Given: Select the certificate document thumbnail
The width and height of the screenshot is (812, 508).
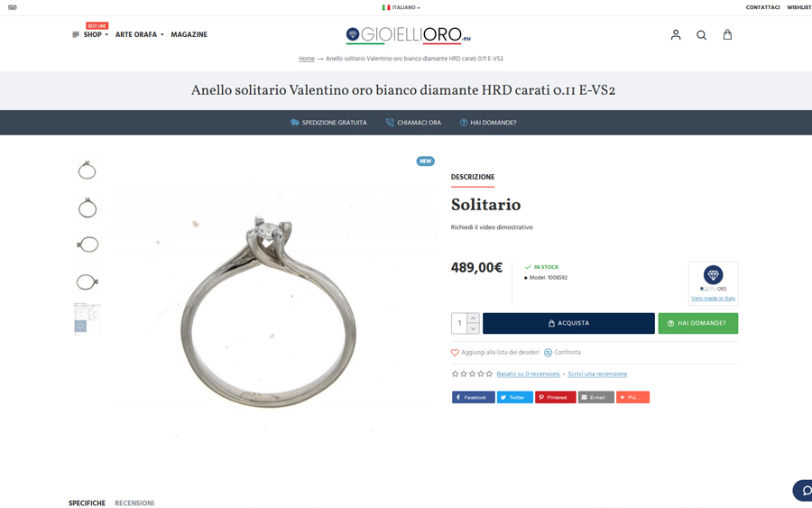Looking at the screenshot, I should 87,319.
